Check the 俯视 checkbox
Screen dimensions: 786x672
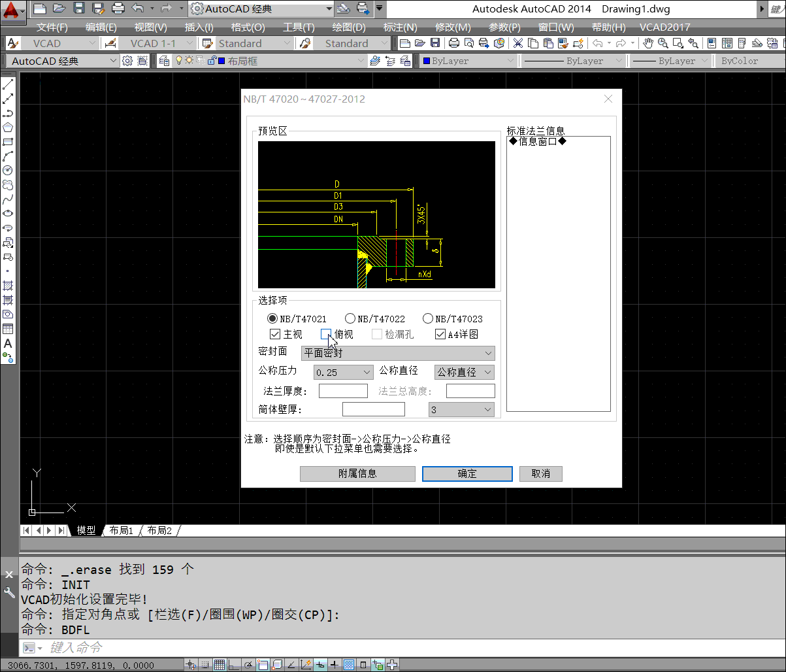[326, 335]
